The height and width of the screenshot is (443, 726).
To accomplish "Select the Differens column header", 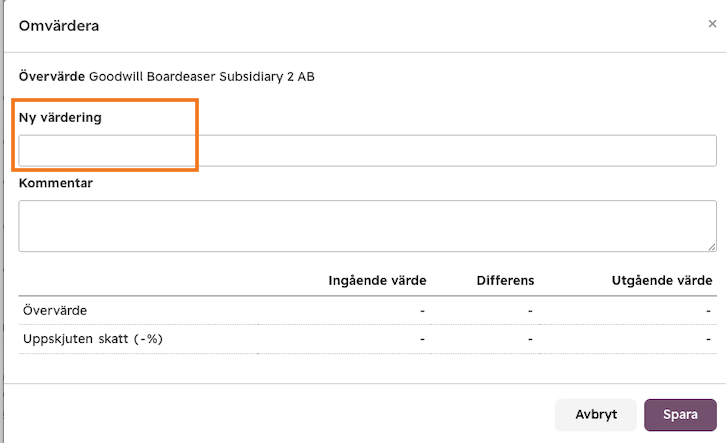I will (505, 281).
